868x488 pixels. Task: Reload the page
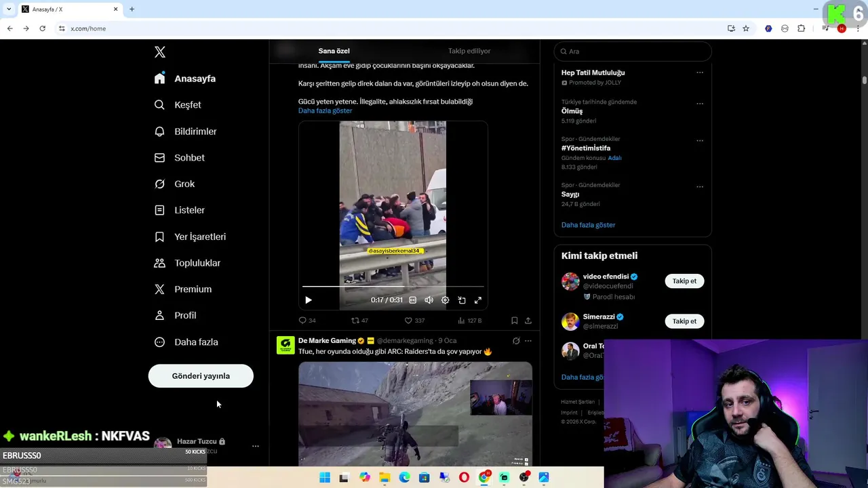point(42,28)
